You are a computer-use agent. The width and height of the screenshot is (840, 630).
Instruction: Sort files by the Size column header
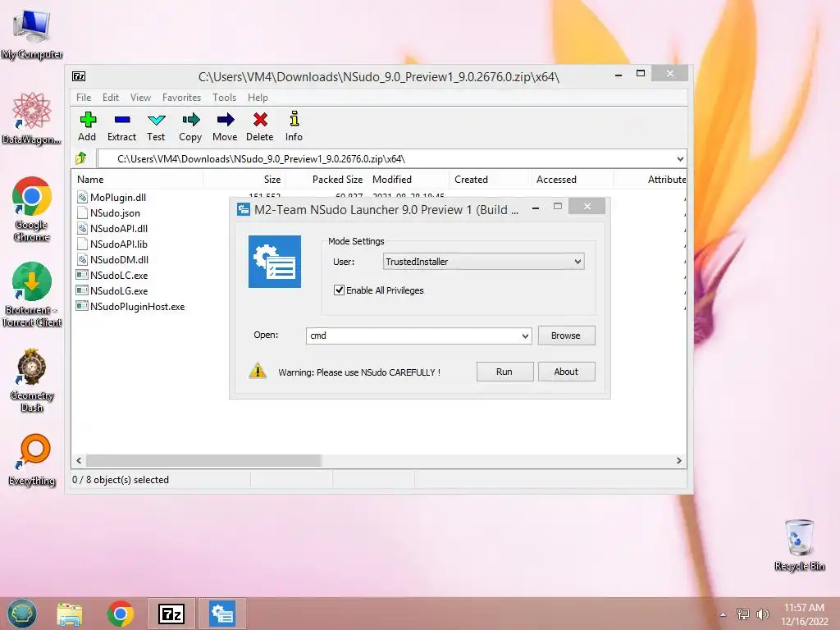click(244, 180)
